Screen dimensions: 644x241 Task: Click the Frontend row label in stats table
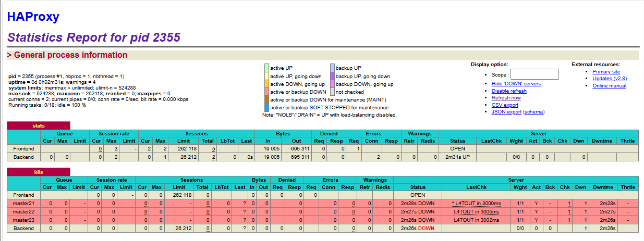tap(23, 148)
